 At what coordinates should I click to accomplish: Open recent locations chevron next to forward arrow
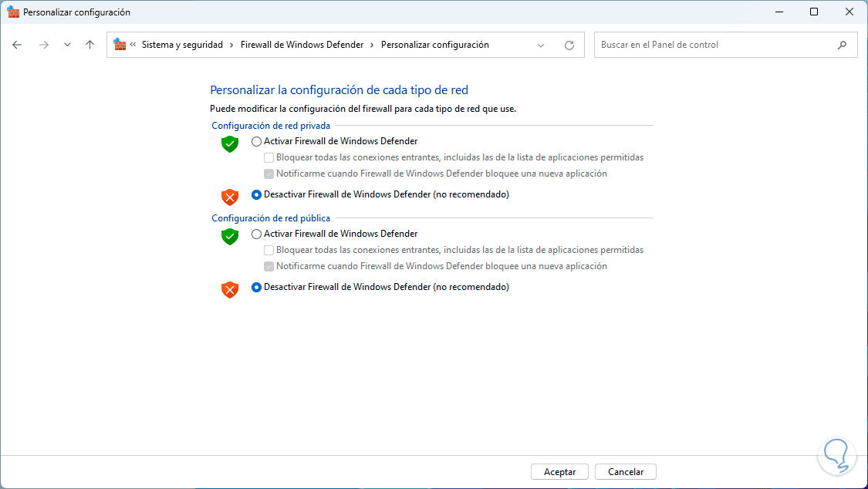(67, 45)
